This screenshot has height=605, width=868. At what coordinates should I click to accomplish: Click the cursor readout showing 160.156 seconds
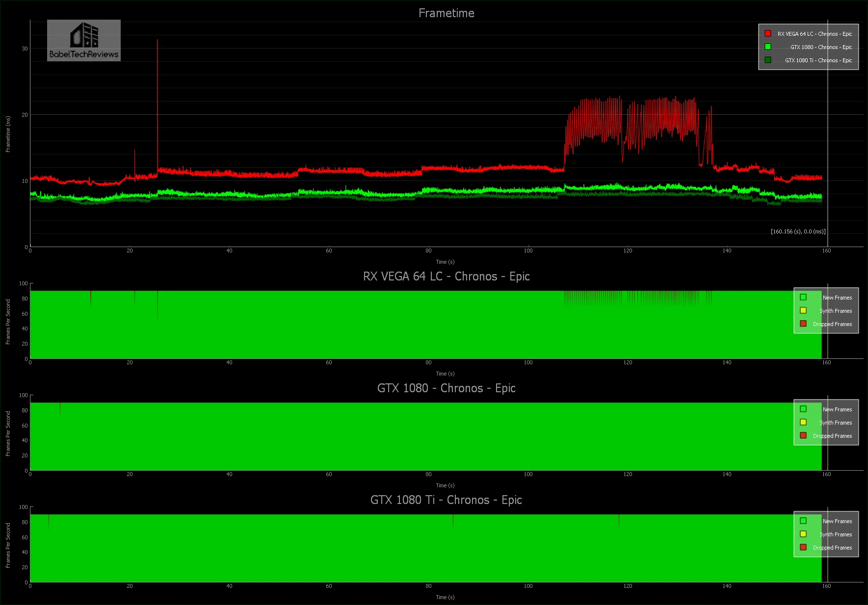798,231
